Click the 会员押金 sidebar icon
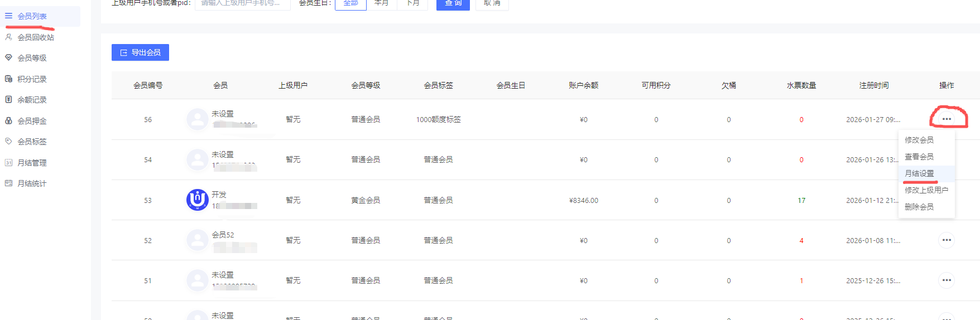This screenshot has height=320, width=980. (x=8, y=121)
